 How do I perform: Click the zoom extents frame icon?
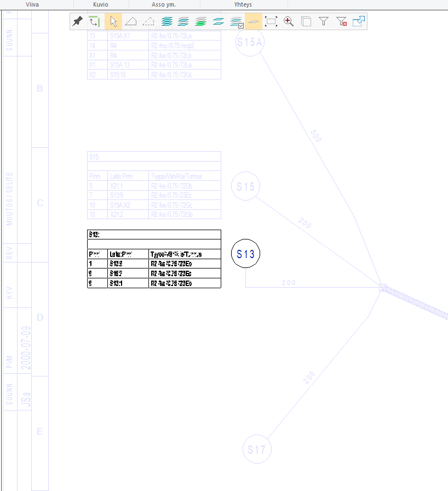(271, 21)
